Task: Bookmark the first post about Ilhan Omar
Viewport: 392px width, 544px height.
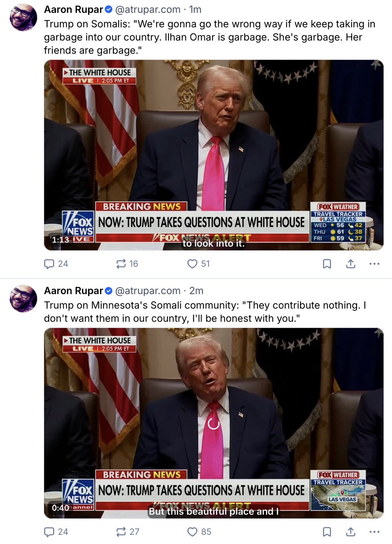Action: (327, 264)
